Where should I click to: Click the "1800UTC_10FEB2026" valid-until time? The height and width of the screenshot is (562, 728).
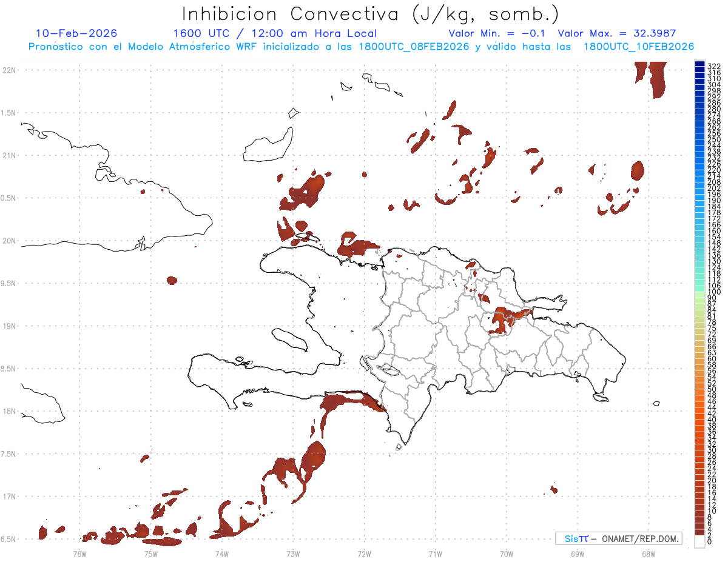coord(639,47)
